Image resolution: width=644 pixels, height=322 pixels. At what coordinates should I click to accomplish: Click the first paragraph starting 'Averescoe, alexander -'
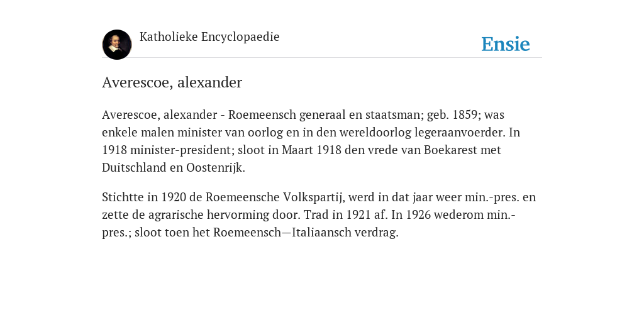click(x=311, y=141)
